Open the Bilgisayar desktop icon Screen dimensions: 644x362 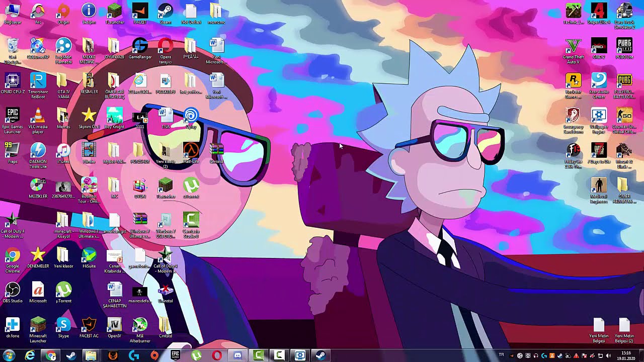pyautogui.click(x=12, y=14)
